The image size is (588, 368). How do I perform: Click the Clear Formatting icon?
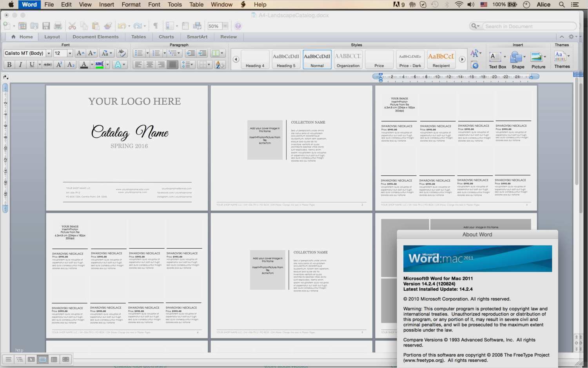pos(122,53)
